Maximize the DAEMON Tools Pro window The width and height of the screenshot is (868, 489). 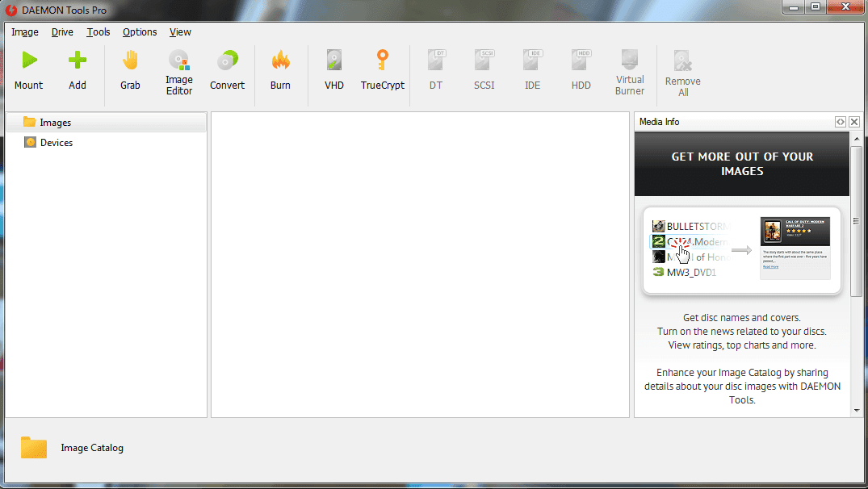coord(816,7)
